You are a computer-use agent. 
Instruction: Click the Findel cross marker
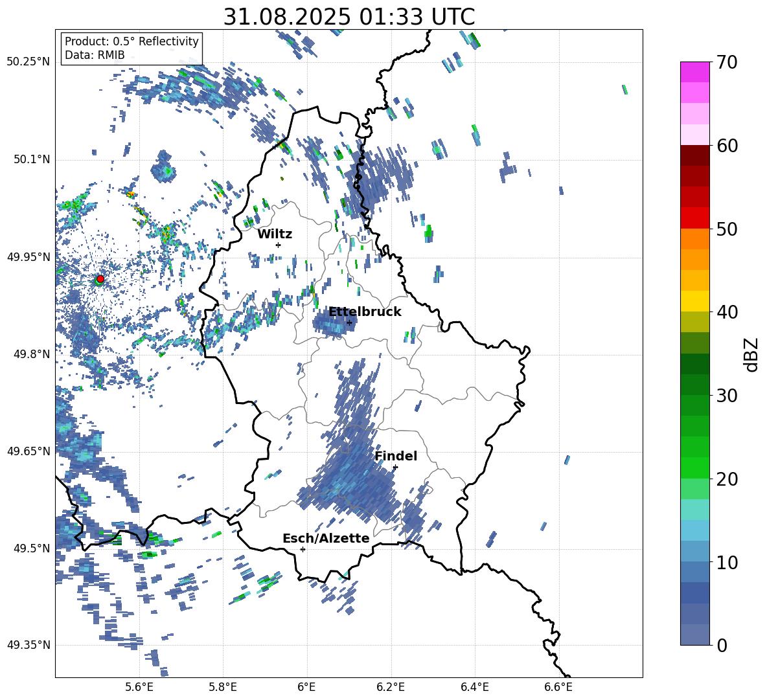point(395,467)
